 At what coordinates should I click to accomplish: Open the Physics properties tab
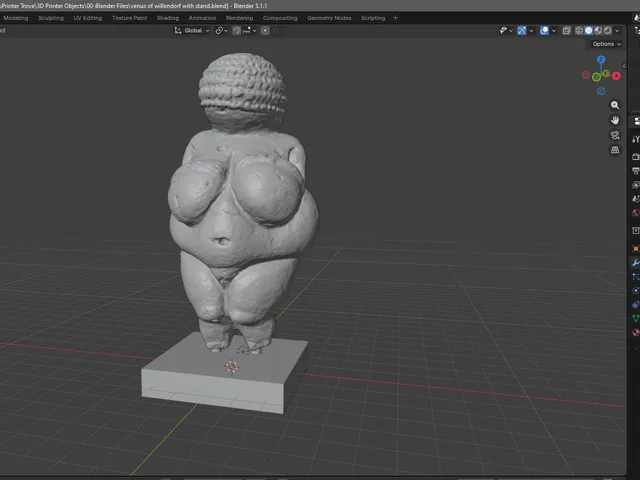(x=635, y=291)
